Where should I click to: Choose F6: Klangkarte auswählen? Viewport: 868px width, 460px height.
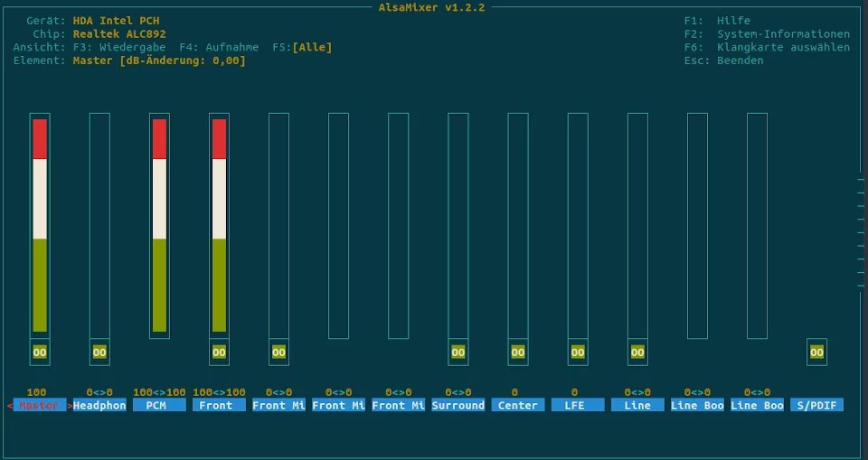coord(767,47)
